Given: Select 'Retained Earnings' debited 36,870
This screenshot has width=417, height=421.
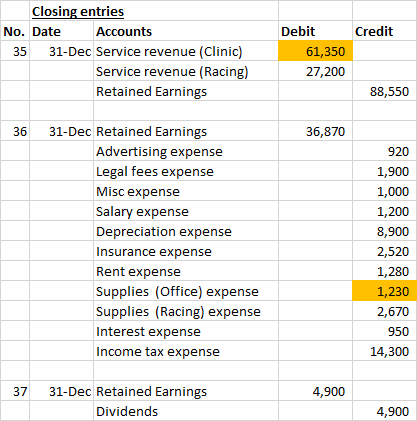Looking at the screenshot, I should 186,131.
